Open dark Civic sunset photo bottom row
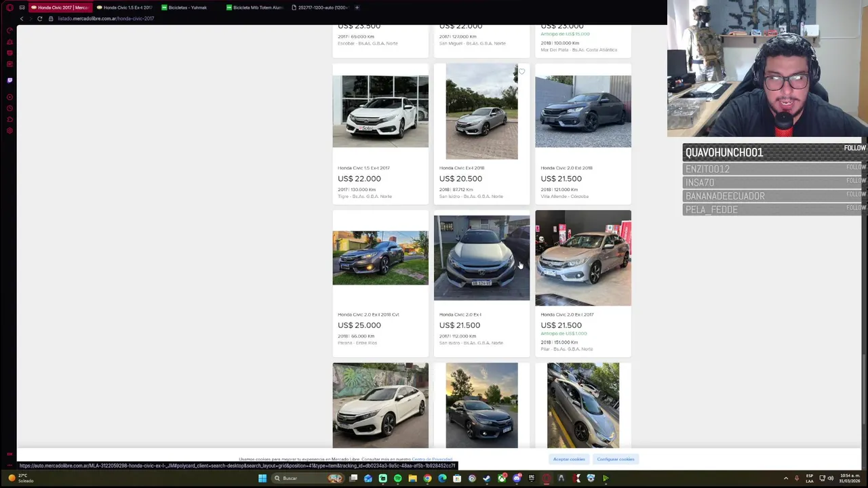This screenshot has width=868, height=488. click(x=481, y=405)
